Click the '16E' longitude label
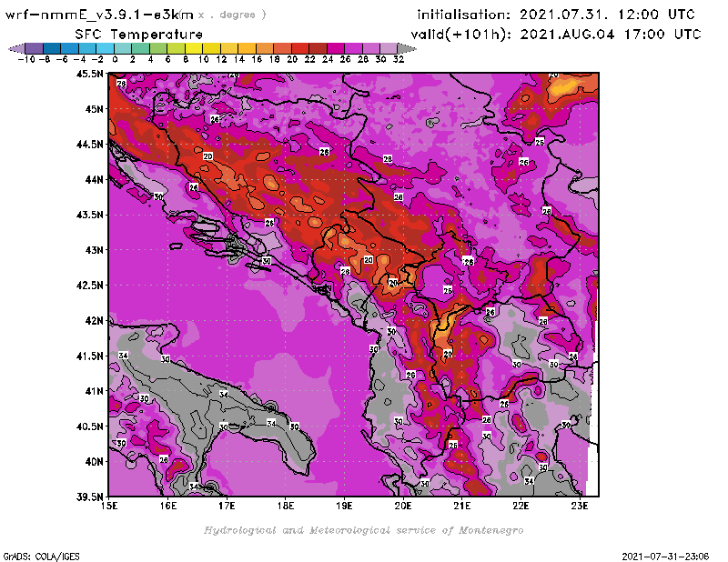The image size is (728, 562). pyautogui.click(x=168, y=506)
